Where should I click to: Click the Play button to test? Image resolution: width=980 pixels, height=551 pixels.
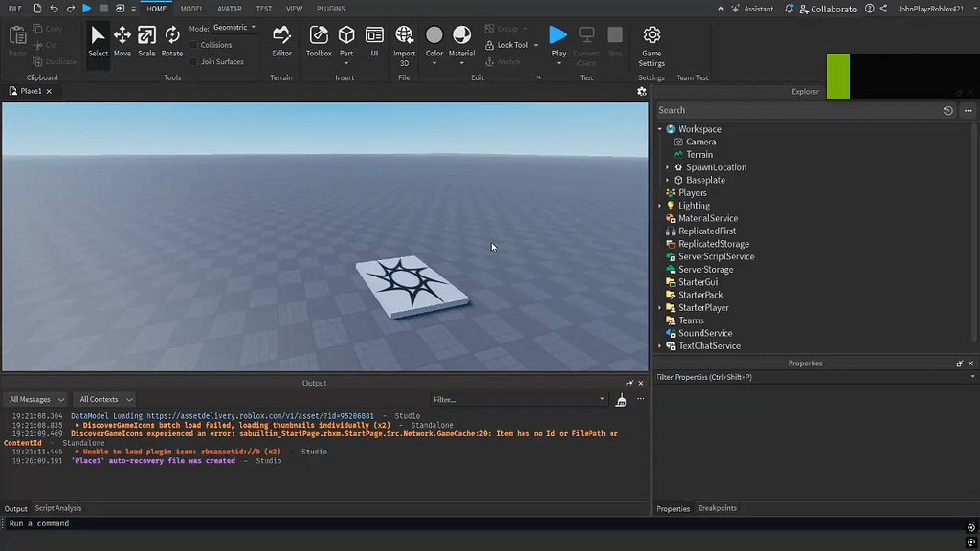558,40
